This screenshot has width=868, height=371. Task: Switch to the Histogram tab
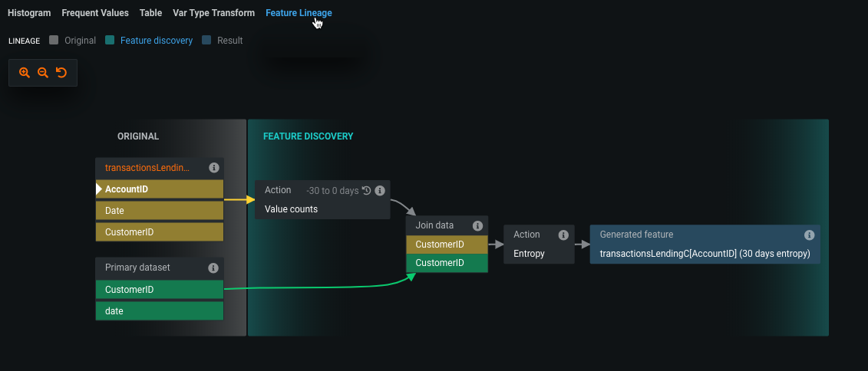tap(29, 13)
